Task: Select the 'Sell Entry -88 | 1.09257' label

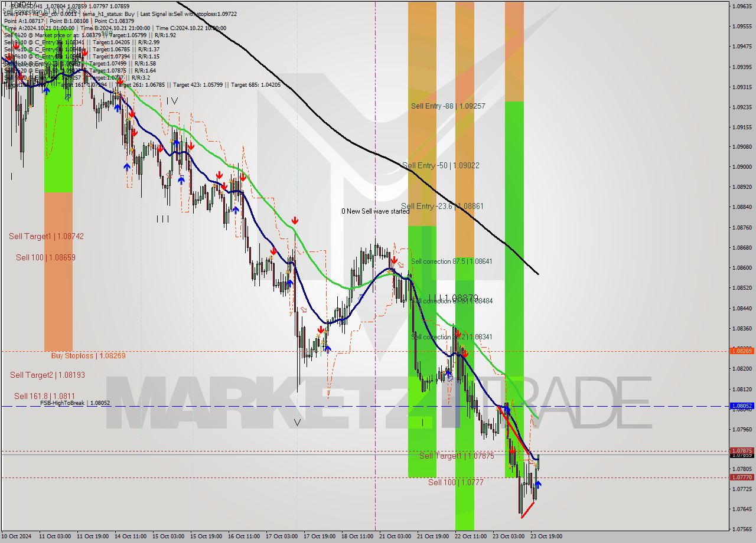Action: pyautogui.click(x=448, y=106)
